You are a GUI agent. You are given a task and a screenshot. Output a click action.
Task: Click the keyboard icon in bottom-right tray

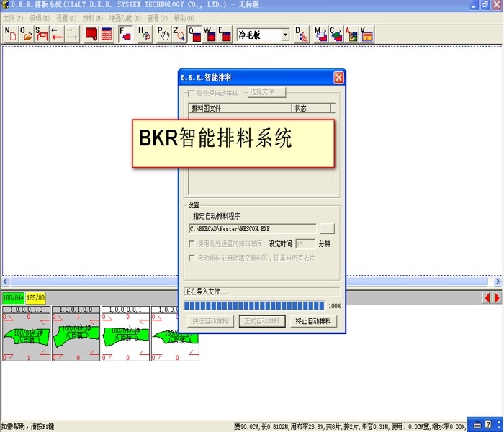pyautogui.click(x=477, y=426)
